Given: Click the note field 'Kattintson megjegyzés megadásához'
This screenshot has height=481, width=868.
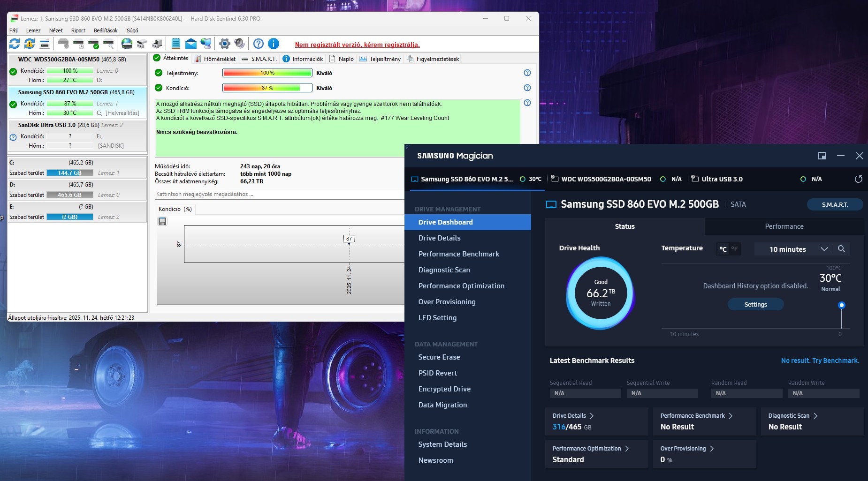Looking at the screenshot, I should [x=280, y=194].
